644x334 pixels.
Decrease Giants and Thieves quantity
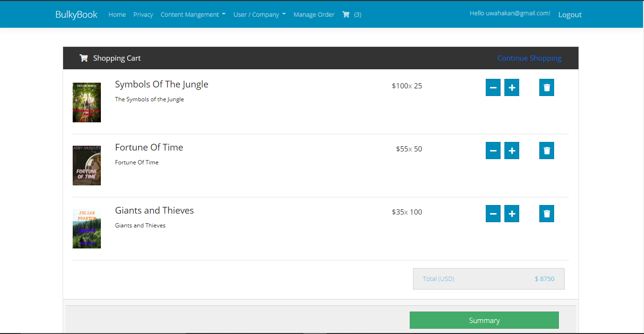[493, 214]
